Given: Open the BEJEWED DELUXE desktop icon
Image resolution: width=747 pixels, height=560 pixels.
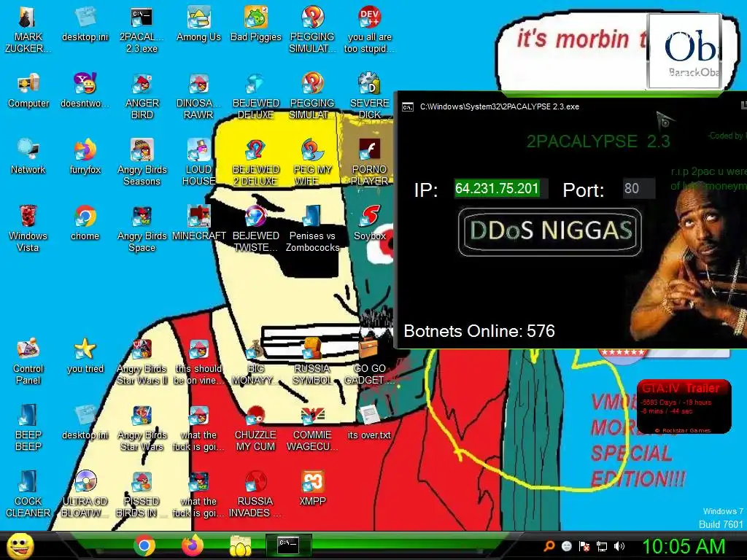Looking at the screenshot, I should click(x=256, y=96).
